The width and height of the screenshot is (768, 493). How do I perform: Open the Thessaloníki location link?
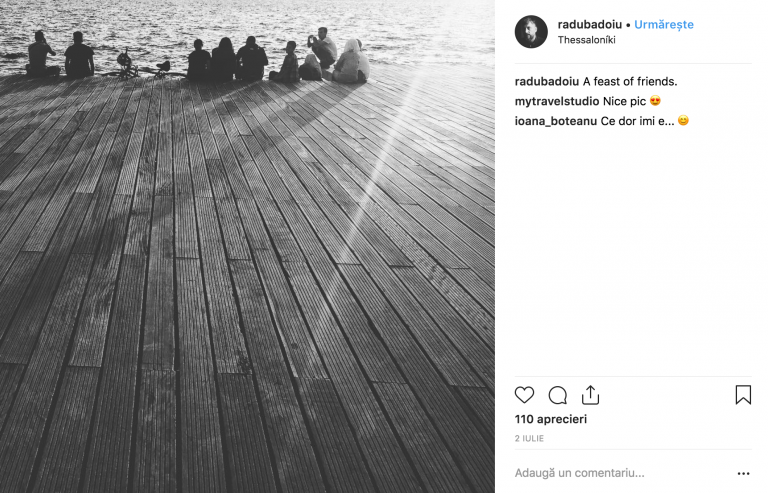point(586,40)
